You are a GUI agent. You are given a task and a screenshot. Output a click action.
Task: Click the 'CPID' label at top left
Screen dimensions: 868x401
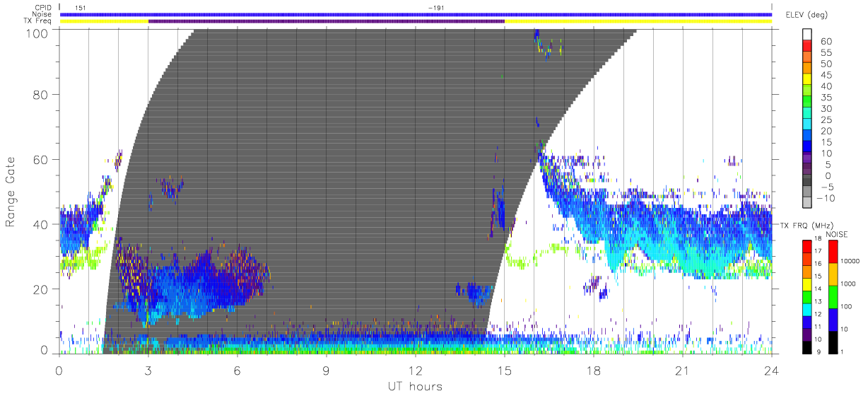click(43, 8)
